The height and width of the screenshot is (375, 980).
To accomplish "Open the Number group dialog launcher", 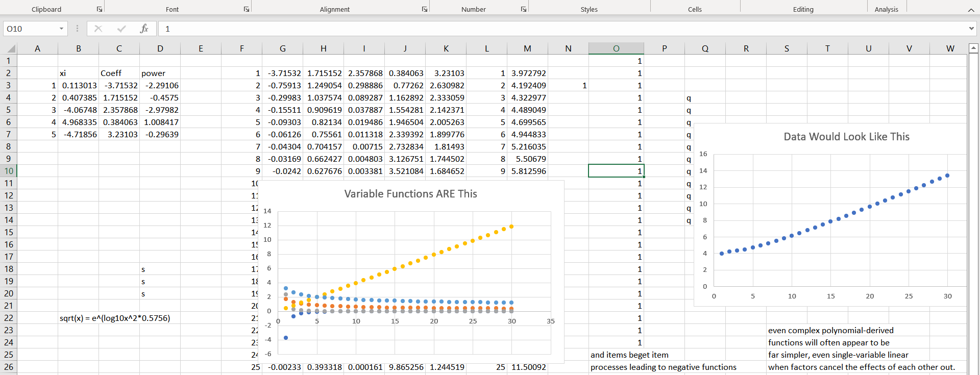I will 524,9.
